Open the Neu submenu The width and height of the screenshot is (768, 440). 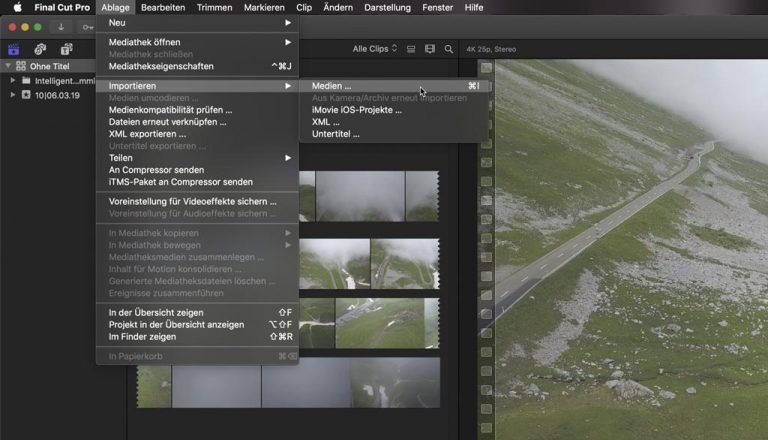pos(197,23)
